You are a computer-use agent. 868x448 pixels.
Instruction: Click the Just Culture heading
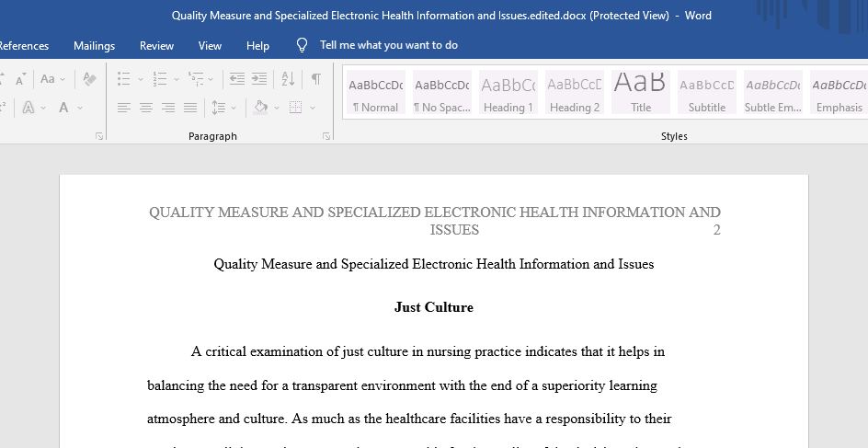[433, 307]
